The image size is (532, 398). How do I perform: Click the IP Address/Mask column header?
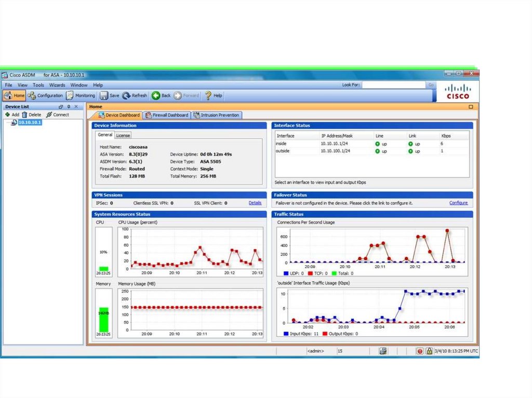point(337,136)
